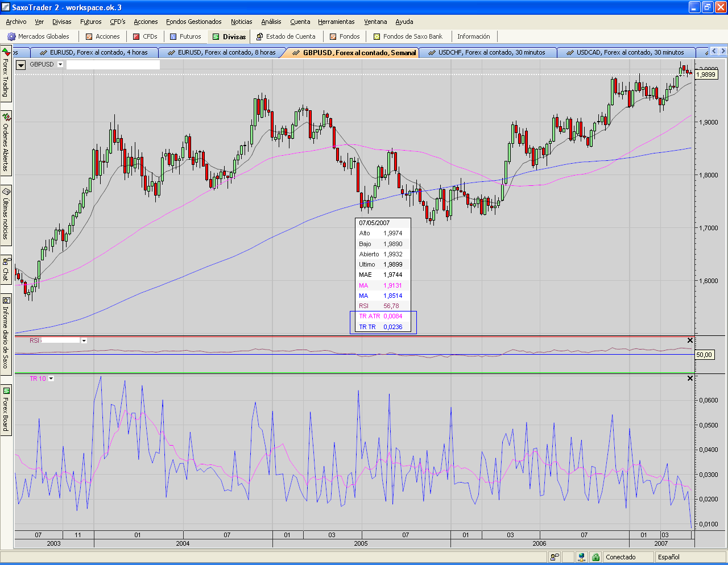728x565 pixels.
Task: Switch to USDCHF 30 minutos chart tab
Action: (x=491, y=52)
